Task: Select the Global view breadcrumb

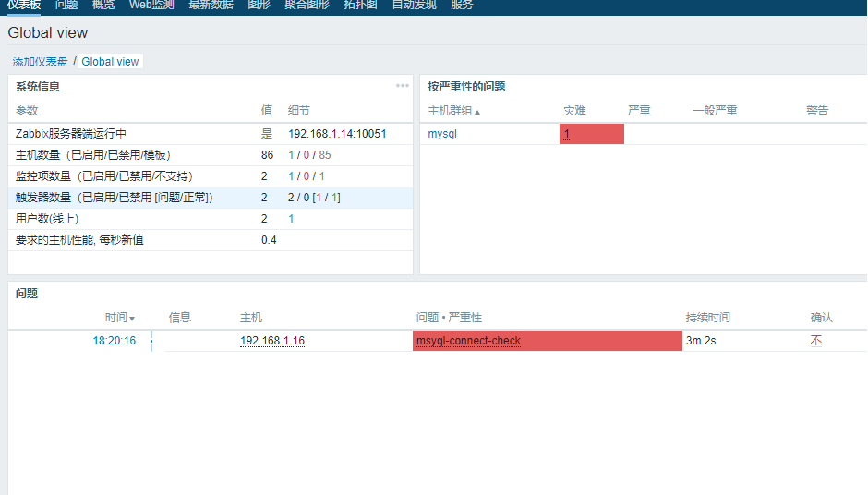Action: tap(110, 62)
